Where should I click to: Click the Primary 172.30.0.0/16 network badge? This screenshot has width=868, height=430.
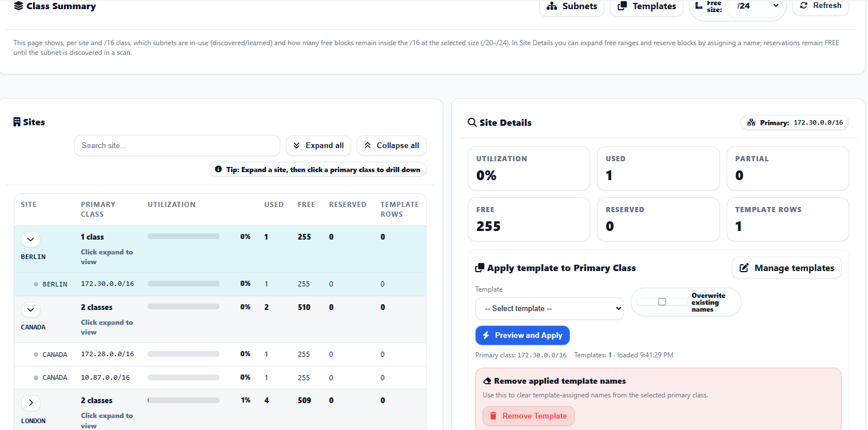[x=795, y=122]
